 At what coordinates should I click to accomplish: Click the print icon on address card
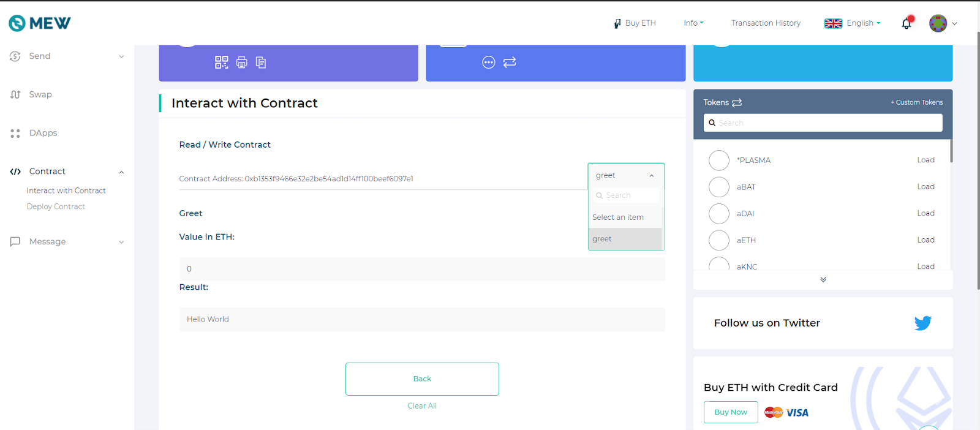(x=242, y=62)
